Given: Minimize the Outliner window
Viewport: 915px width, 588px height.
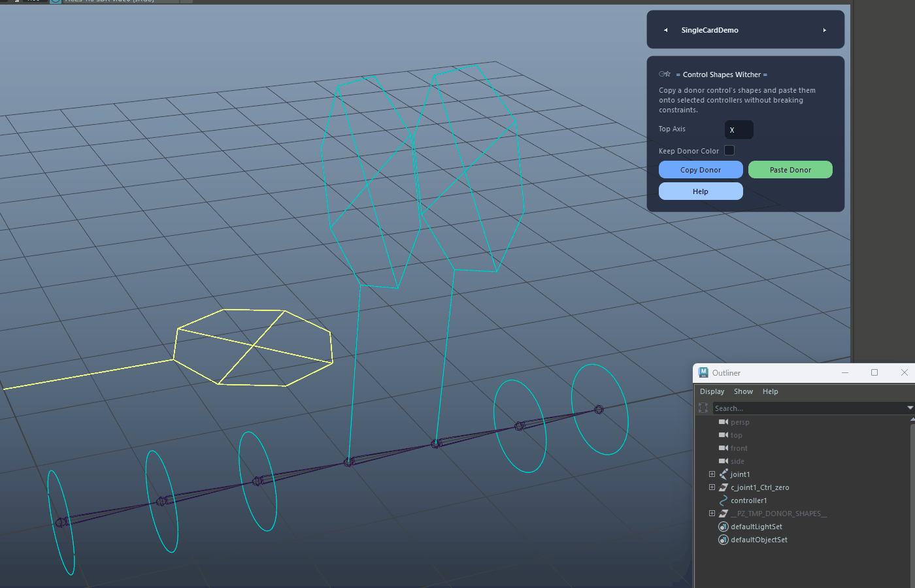Looking at the screenshot, I should 845,372.
